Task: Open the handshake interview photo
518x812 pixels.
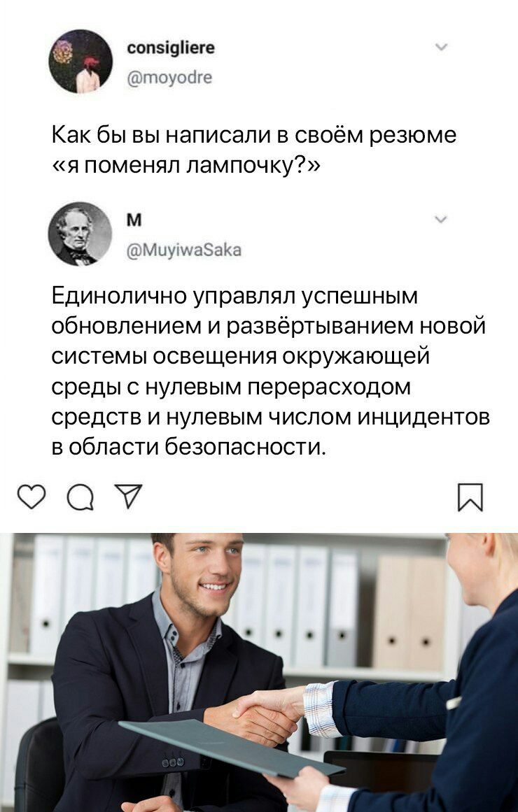Action: point(259,672)
